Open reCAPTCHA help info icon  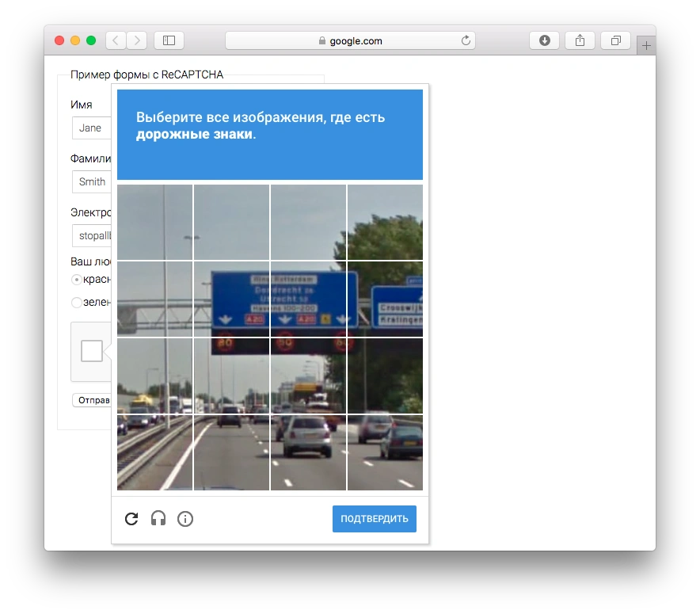click(x=185, y=519)
